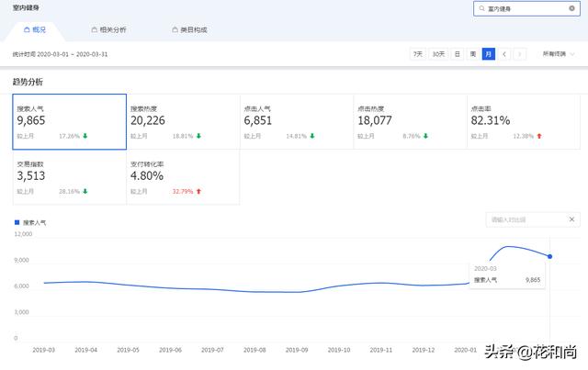Click the red up arrow in 点击率 card
This screenshot has width=588, height=370.
pyautogui.click(x=539, y=137)
